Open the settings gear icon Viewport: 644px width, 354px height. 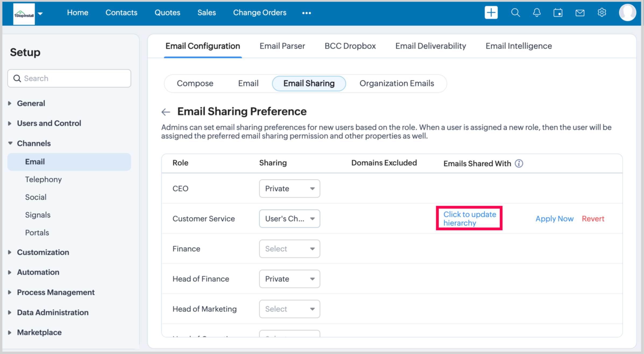click(602, 13)
